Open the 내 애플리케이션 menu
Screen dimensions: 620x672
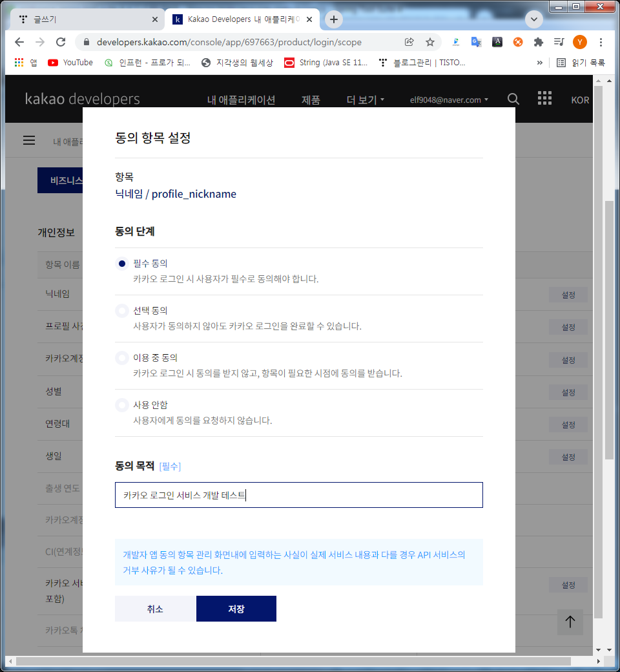pyautogui.click(x=242, y=100)
